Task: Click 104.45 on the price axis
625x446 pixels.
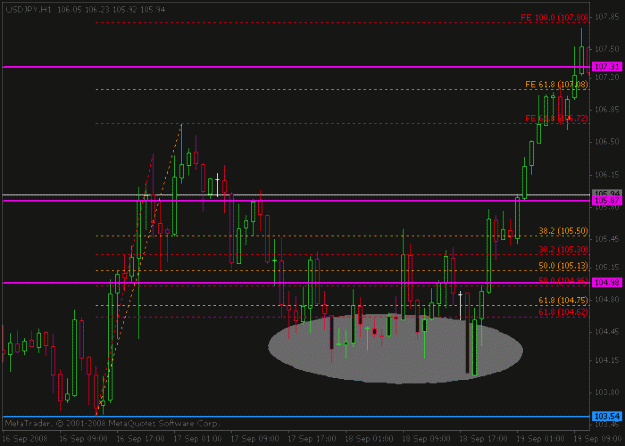Action: (607, 332)
